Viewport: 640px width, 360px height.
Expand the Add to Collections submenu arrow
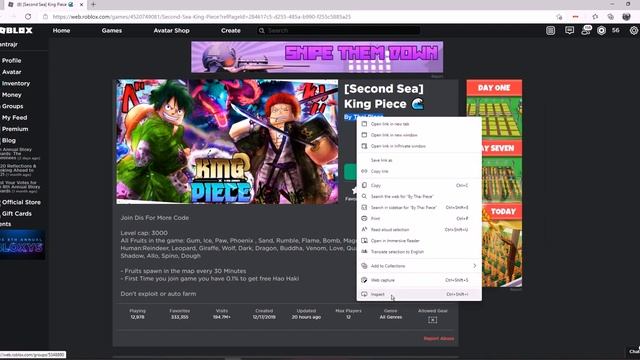pos(474,266)
